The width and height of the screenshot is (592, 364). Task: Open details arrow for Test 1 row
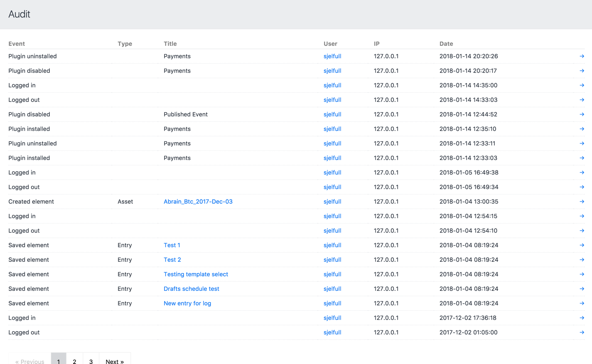tap(582, 245)
